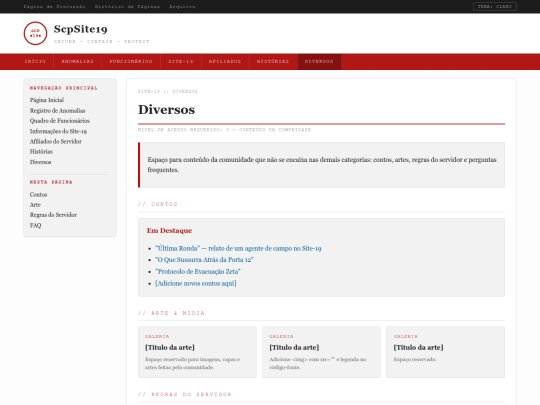Open the Histórias nav tab
Image resolution: width=540 pixels, height=405 pixels.
point(273,62)
